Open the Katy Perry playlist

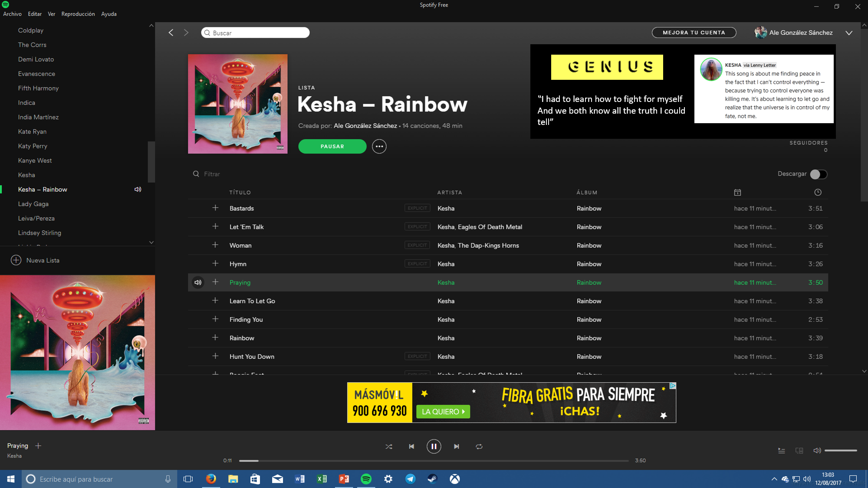tap(33, 146)
